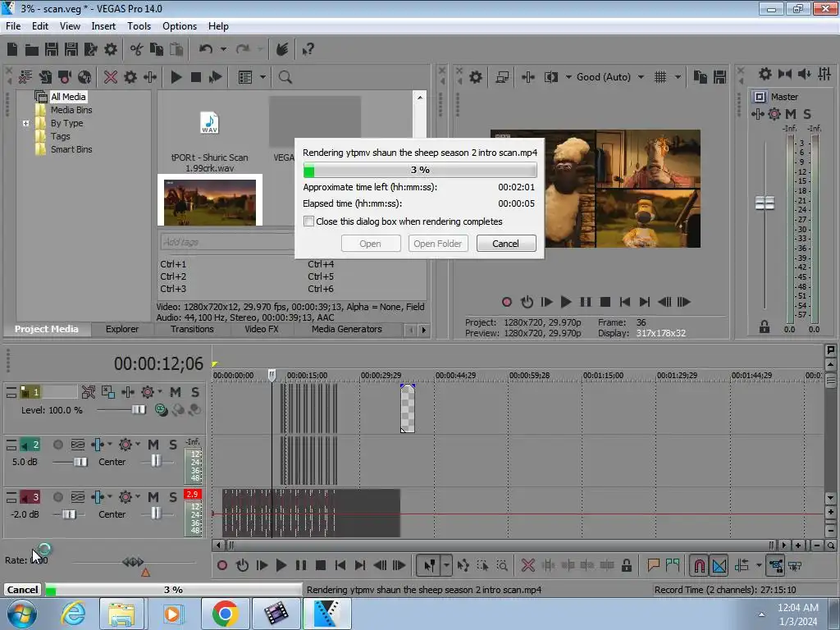This screenshot has height=630, width=840.
Task: Click the timeline Loop Playback icon
Action: pos(242,565)
